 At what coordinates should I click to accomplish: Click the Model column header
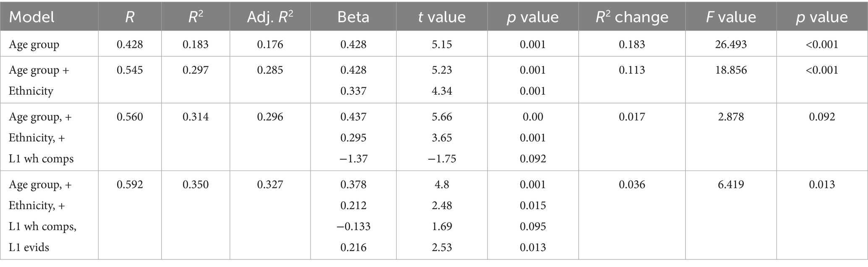tap(32, 17)
